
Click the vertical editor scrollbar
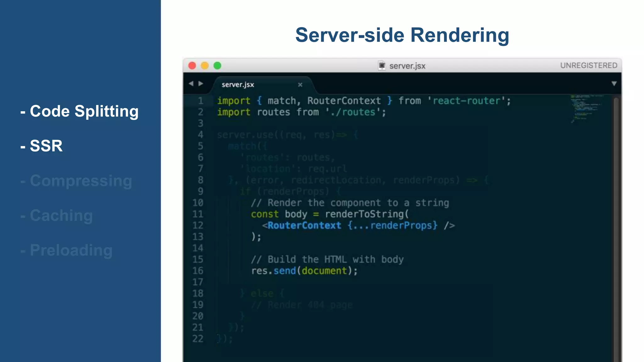pos(616,229)
